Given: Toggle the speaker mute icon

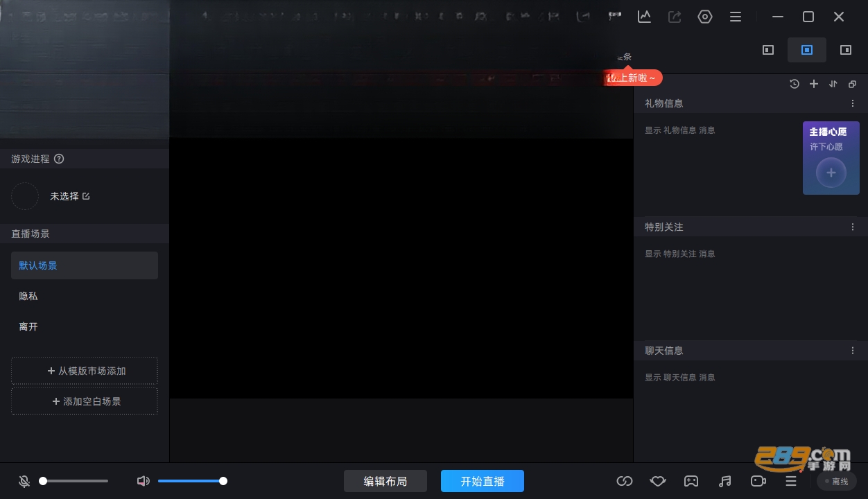Looking at the screenshot, I should (x=144, y=481).
